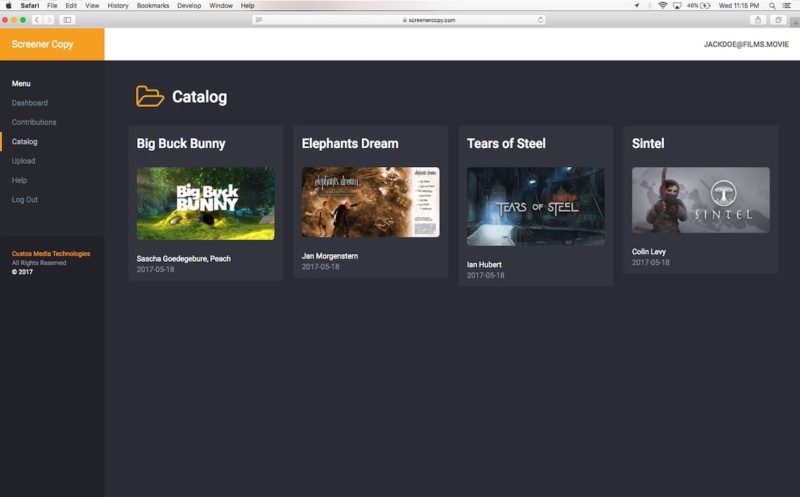Click Log Out in sidebar
800x497 pixels.
click(25, 200)
